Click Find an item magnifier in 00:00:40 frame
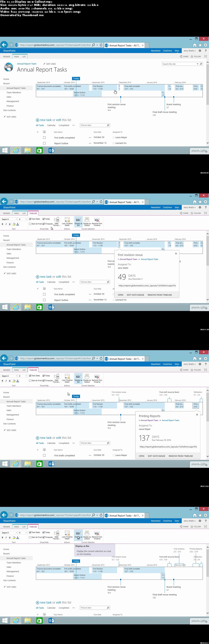The image size is (209, 644). (108, 125)
